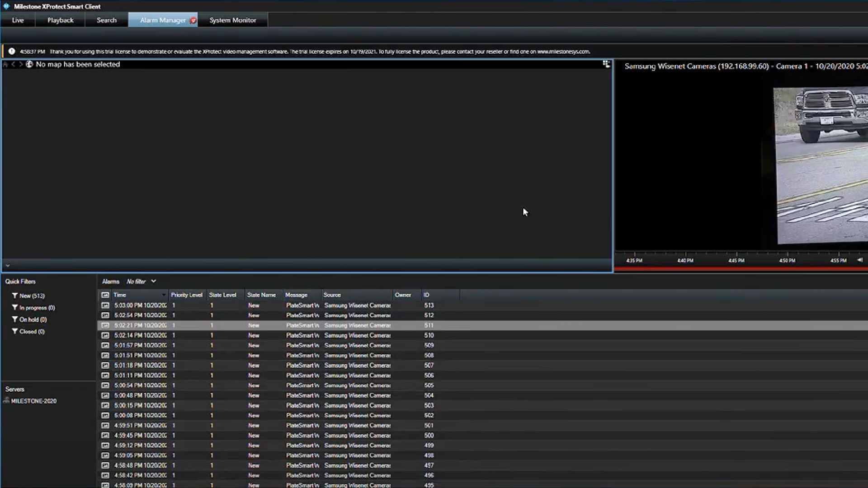Click image icon of alarm 510
Screen dimensions: 868x488
(x=105, y=335)
